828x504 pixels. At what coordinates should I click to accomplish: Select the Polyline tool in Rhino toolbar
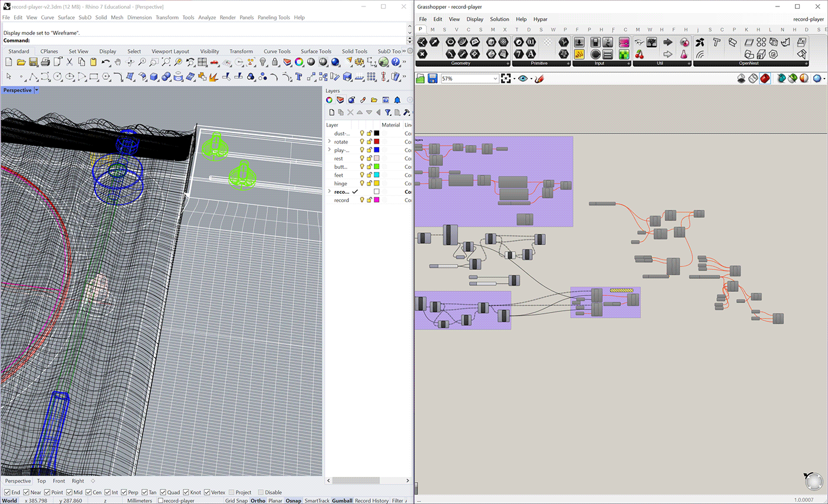point(33,76)
